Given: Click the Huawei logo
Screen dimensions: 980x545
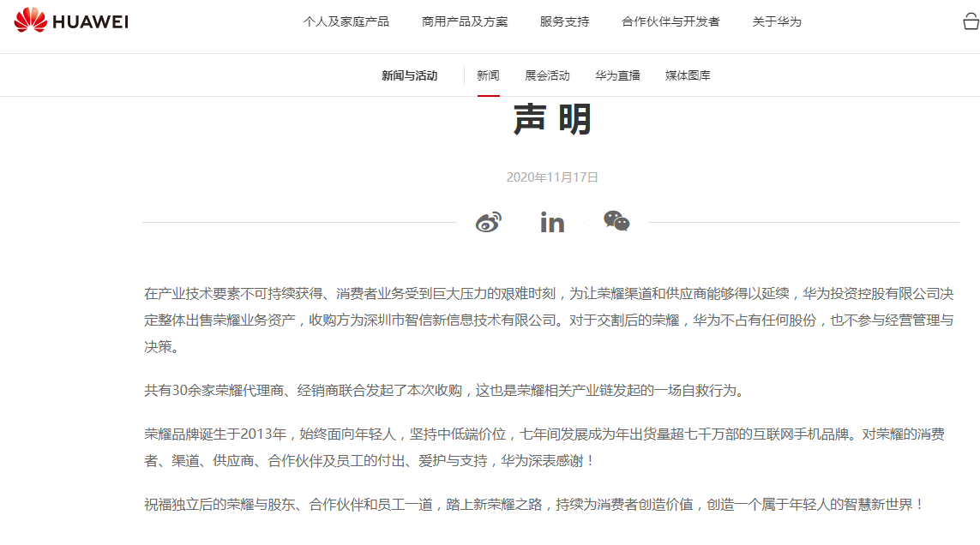Looking at the screenshot, I should click(x=71, y=21).
